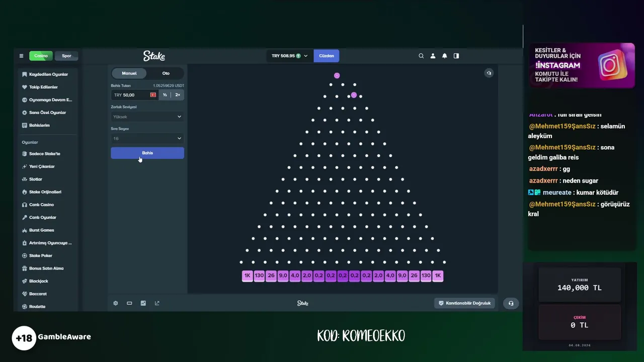Select the Oto betting tab
The image size is (644, 362).
coord(166,73)
